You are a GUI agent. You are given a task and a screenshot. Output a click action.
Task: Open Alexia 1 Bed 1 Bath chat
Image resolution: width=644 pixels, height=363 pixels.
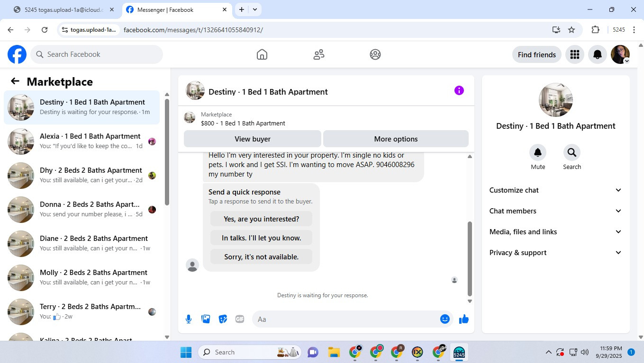[82, 142]
